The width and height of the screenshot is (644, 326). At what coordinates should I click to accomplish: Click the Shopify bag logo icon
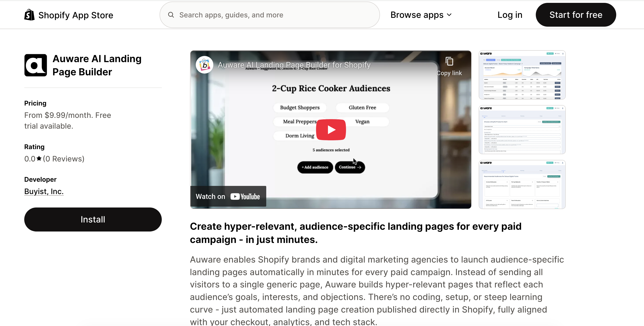(29, 15)
